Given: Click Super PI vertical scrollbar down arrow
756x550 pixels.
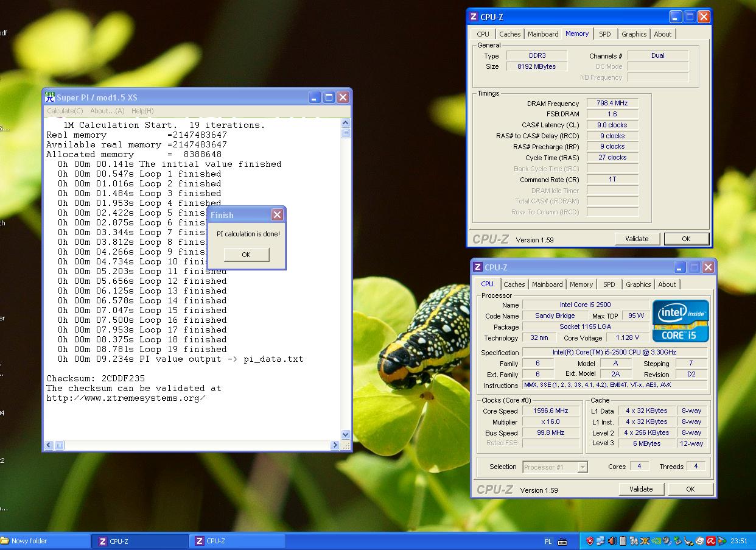Looking at the screenshot, I should [x=346, y=435].
